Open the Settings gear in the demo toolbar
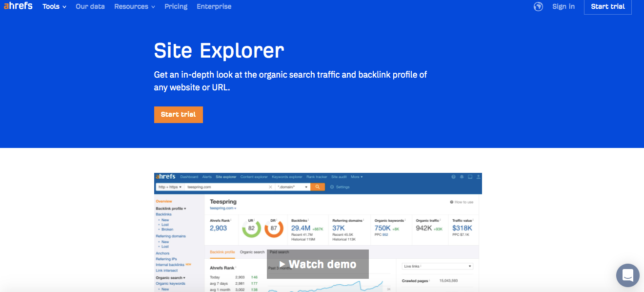The width and height of the screenshot is (644, 292). click(x=332, y=187)
